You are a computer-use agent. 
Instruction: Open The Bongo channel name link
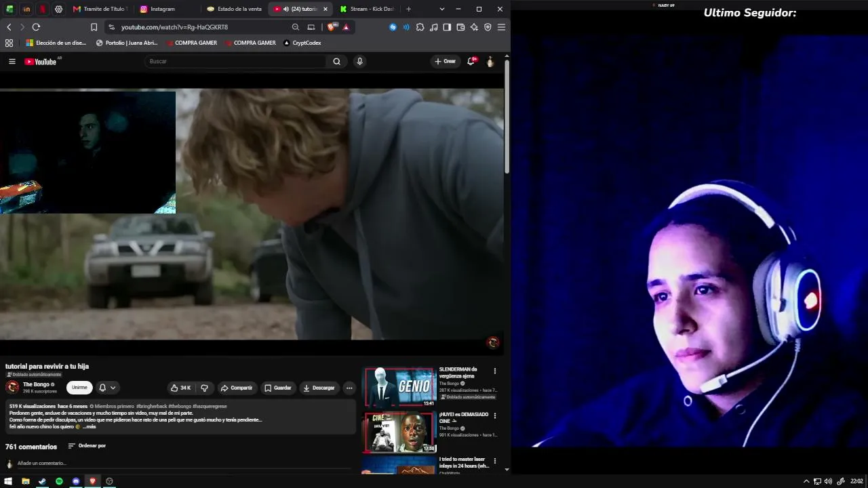(36, 385)
